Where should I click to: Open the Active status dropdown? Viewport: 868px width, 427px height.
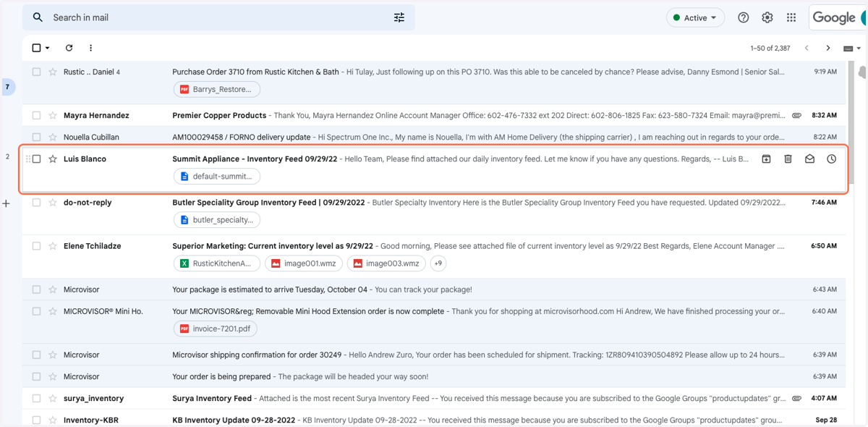tap(696, 17)
